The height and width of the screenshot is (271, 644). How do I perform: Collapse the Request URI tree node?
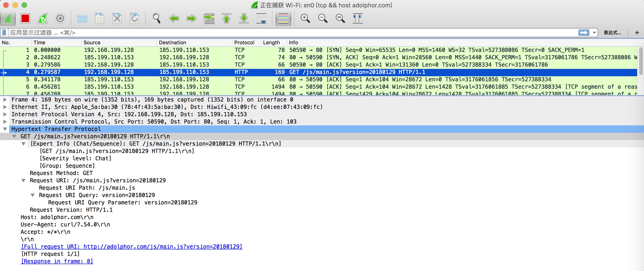[23, 181]
